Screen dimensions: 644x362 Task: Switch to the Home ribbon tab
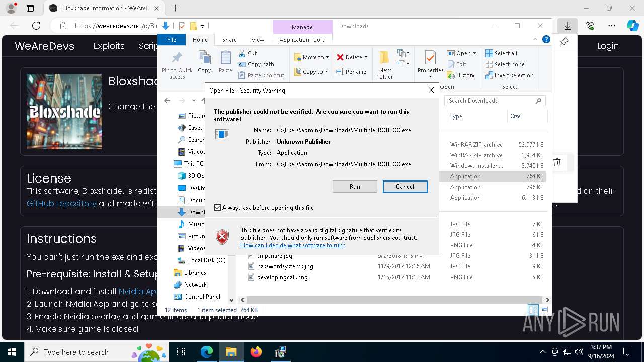(200, 40)
